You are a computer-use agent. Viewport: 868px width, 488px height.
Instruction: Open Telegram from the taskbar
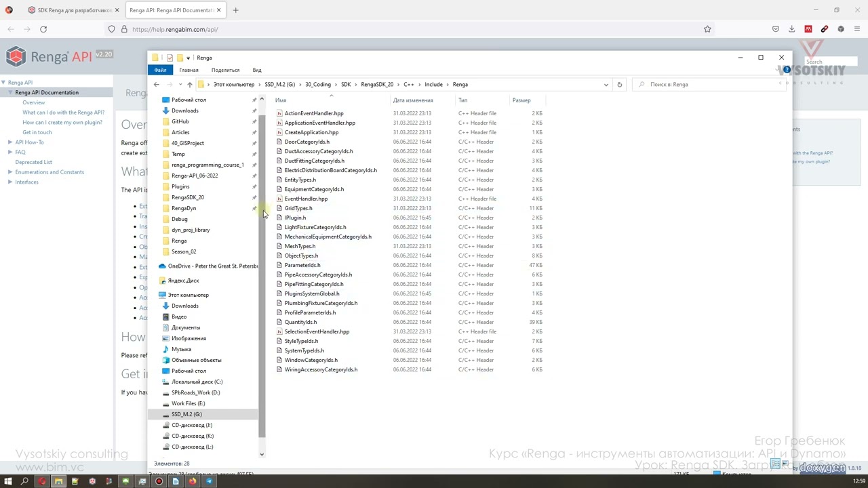coord(210,481)
